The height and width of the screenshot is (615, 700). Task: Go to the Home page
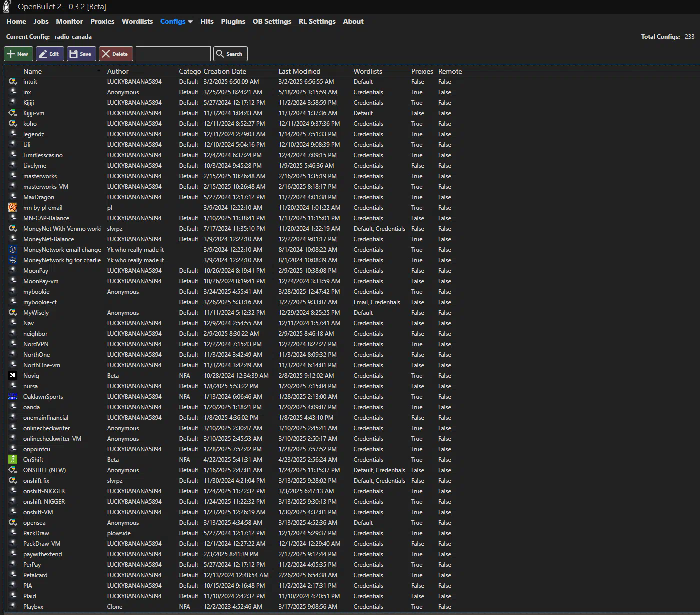pyautogui.click(x=16, y=22)
